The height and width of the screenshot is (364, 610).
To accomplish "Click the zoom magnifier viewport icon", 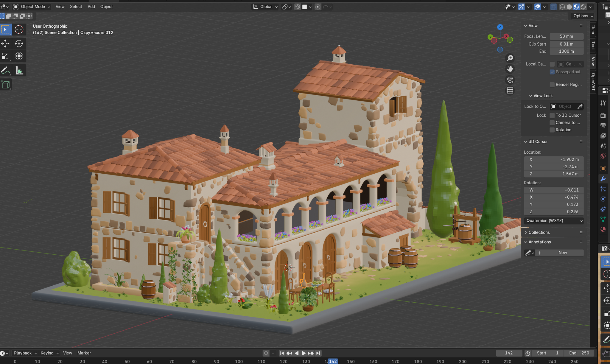I will point(510,58).
